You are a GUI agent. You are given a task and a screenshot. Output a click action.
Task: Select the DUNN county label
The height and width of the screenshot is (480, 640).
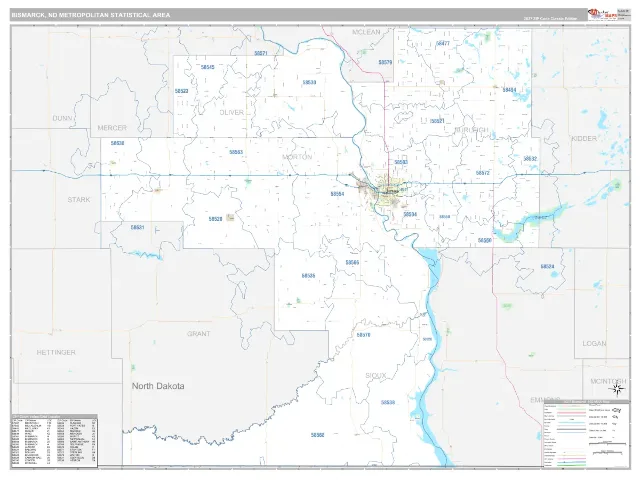(x=62, y=118)
